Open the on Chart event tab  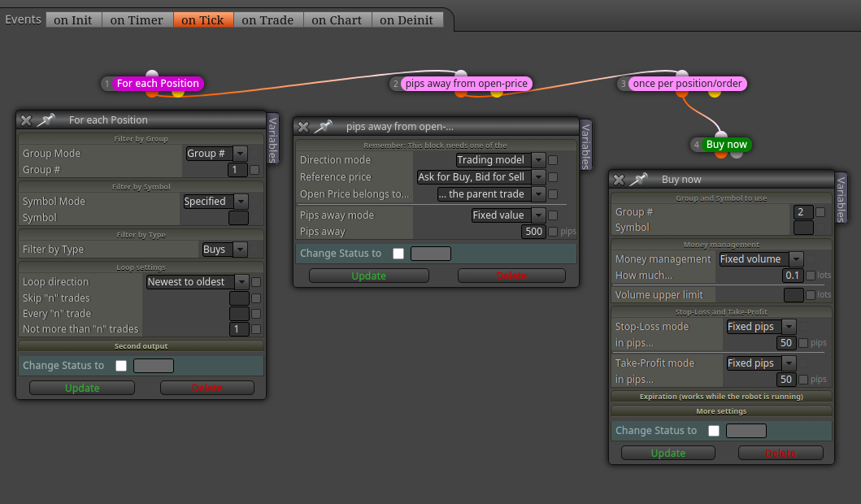337,20
